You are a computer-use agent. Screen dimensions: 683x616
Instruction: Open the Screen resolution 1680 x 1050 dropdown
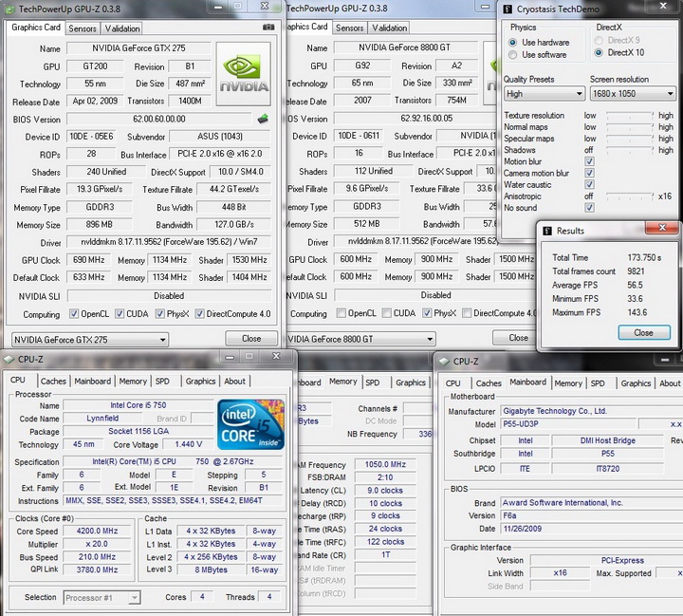point(633,94)
